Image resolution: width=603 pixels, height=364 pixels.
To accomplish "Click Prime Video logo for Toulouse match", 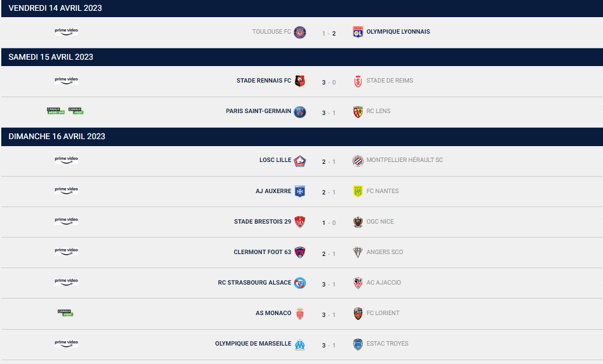I will coord(66,32).
